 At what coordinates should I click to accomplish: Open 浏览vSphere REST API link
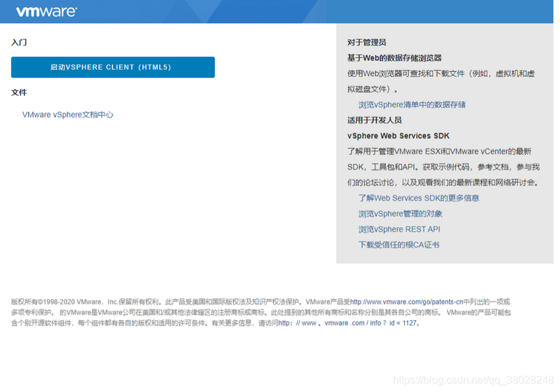[x=399, y=229]
